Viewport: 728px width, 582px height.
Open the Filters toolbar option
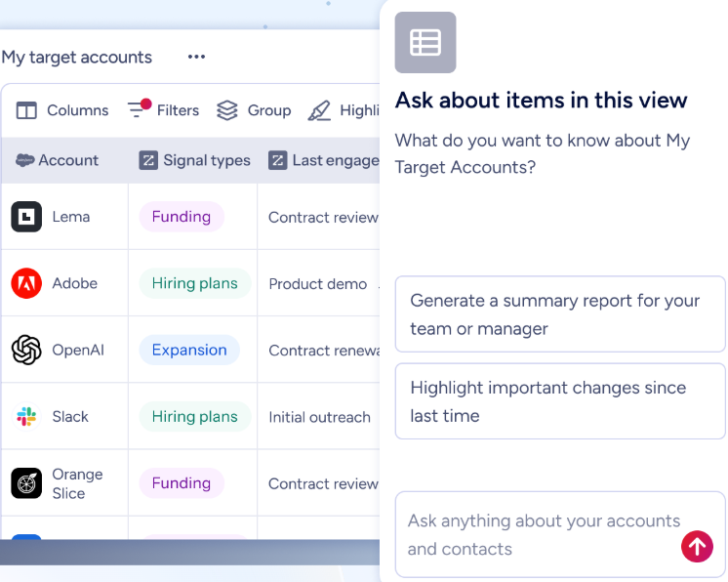pos(163,109)
